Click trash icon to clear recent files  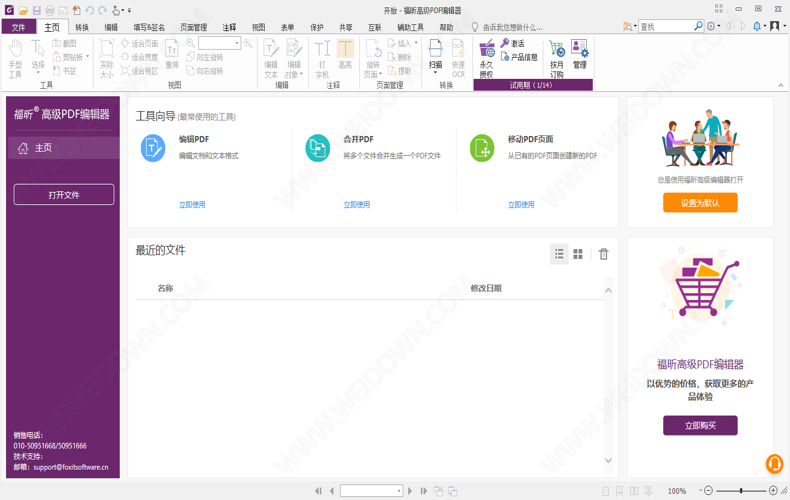(x=604, y=254)
